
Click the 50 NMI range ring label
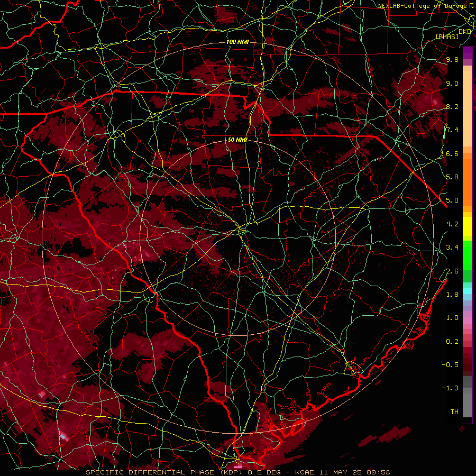click(237, 140)
